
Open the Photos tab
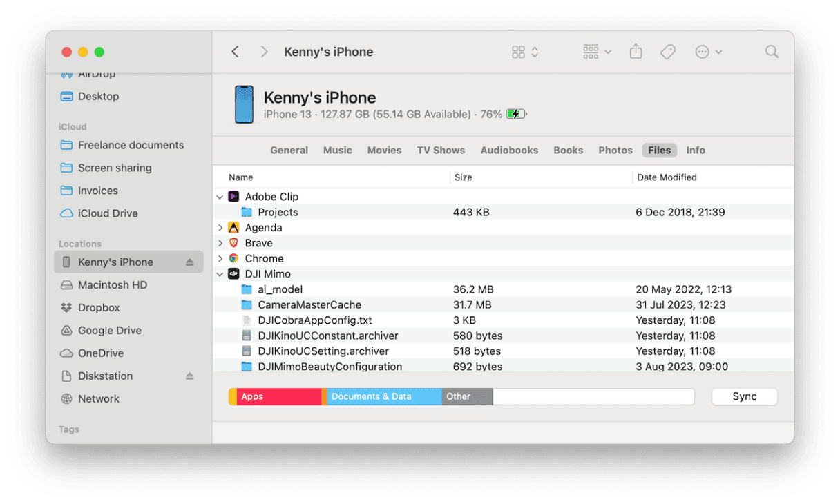pyautogui.click(x=615, y=151)
